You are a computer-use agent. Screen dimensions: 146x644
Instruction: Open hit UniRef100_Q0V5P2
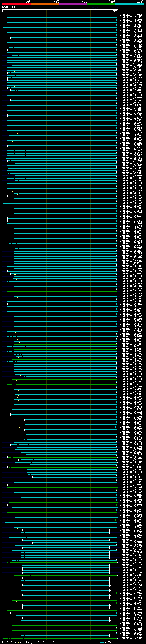131,515
